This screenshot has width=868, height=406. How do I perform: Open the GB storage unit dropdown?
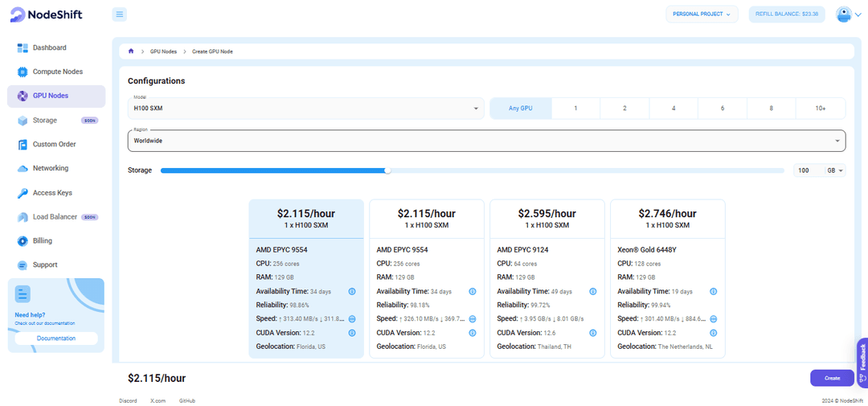pos(836,170)
